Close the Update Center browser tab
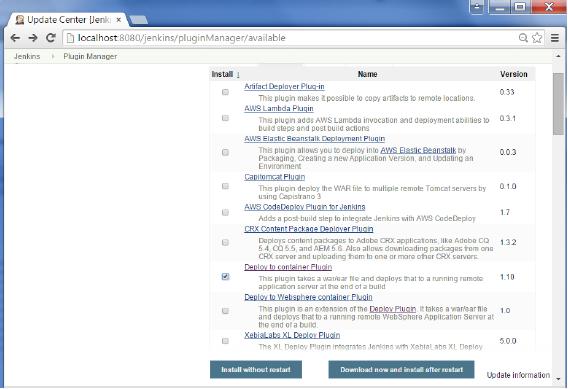 click(x=118, y=20)
